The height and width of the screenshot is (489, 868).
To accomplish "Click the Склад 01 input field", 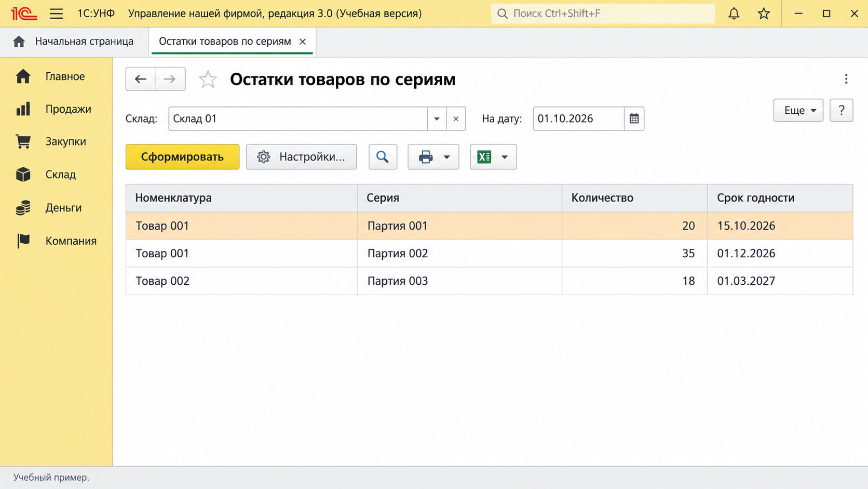I will (298, 118).
